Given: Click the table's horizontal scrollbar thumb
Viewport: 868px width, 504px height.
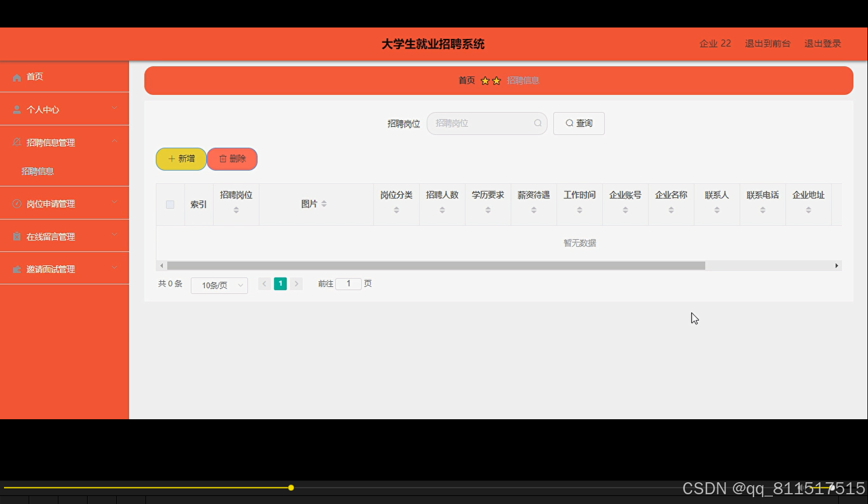Looking at the screenshot, I should pos(436,266).
